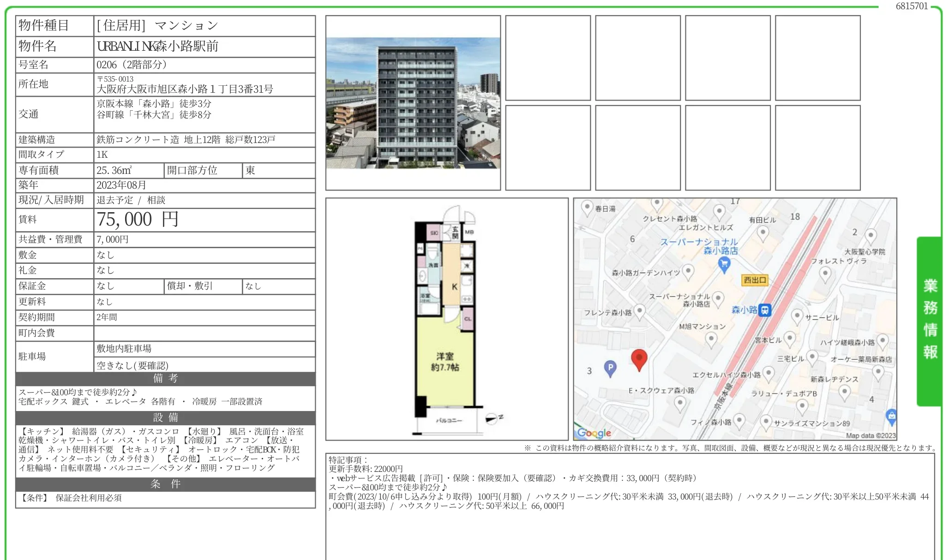This screenshot has width=949, height=560.
Task: Click the green 業務情報 side tab
Action: 930,321
